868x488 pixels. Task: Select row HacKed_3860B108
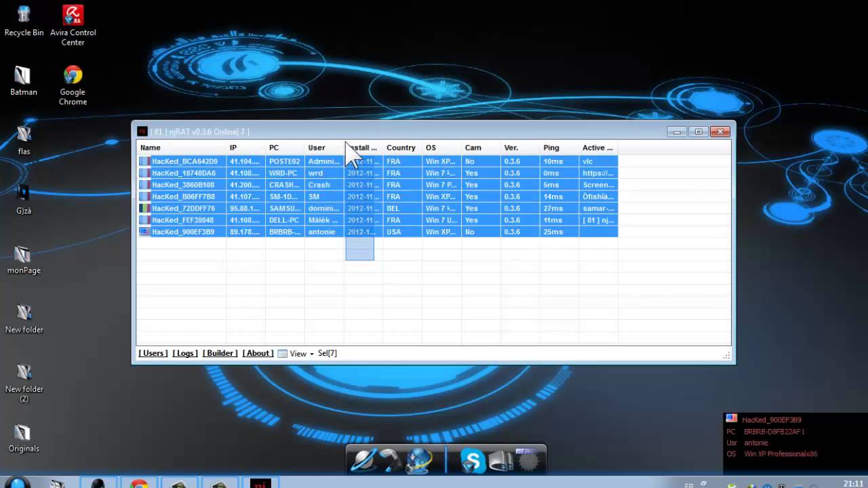pos(378,185)
